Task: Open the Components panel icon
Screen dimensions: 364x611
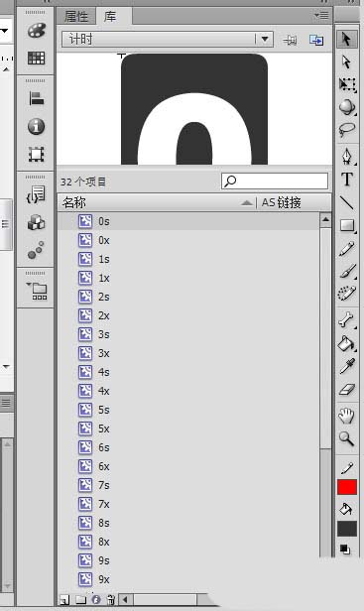Action: tap(36, 222)
